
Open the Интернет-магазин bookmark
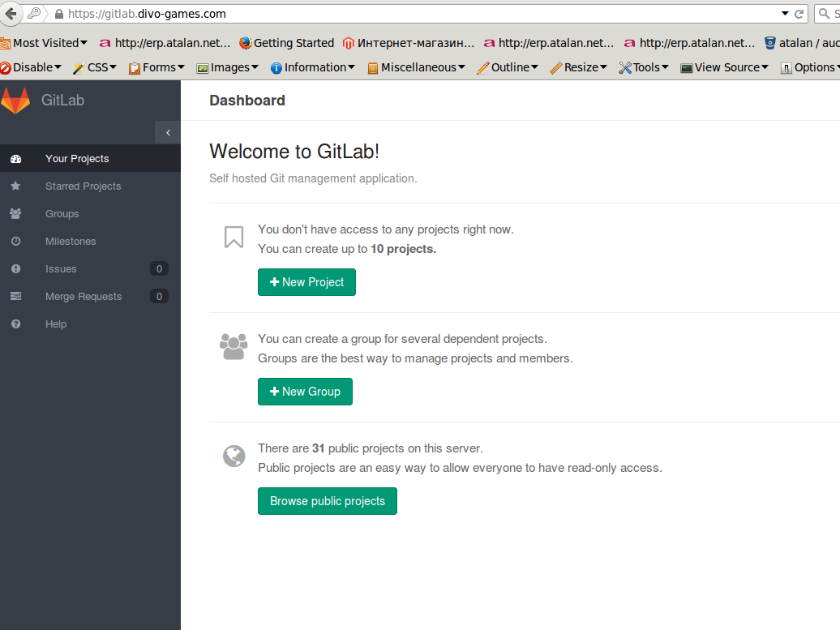tap(409, 43)
